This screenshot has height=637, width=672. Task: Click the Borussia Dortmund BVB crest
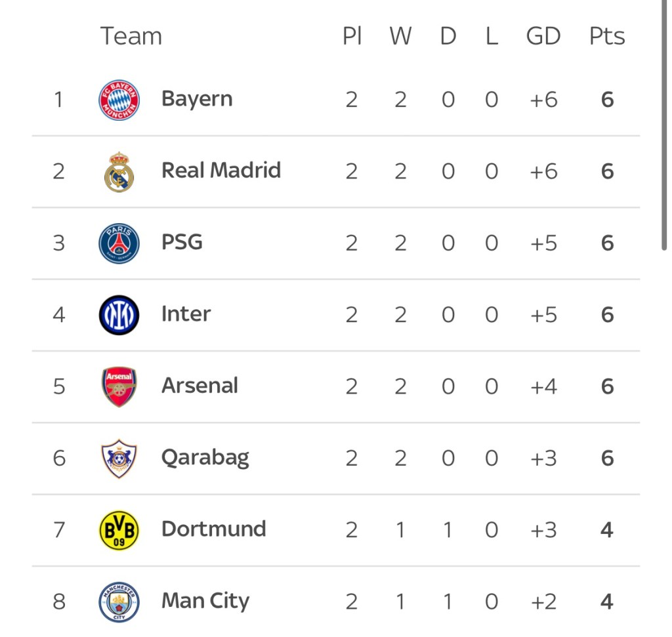(119, 529)
